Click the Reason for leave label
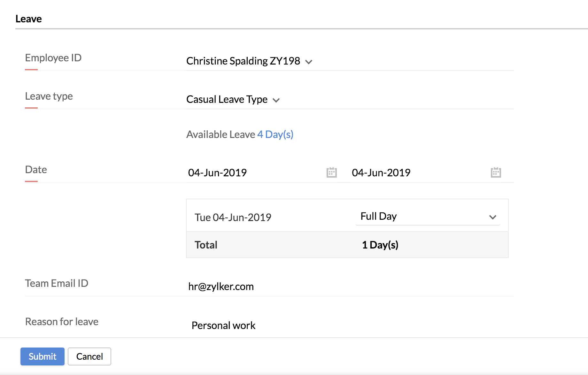The height and width of the screenshot is (375, 588). click(62, 322)
